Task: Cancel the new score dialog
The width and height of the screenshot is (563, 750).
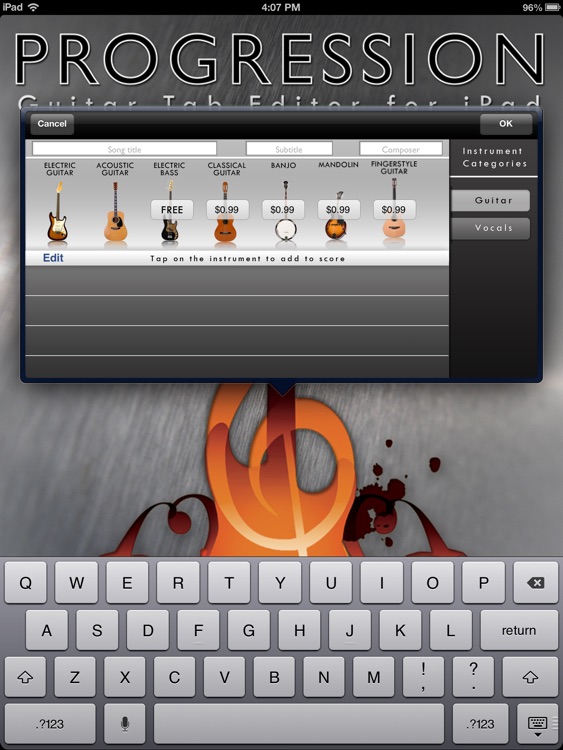Action: tap(52, 124)
